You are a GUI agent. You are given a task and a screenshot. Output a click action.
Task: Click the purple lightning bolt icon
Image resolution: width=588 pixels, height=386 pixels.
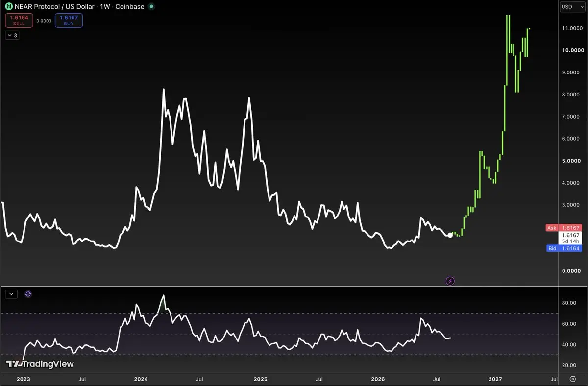point(450,281)
